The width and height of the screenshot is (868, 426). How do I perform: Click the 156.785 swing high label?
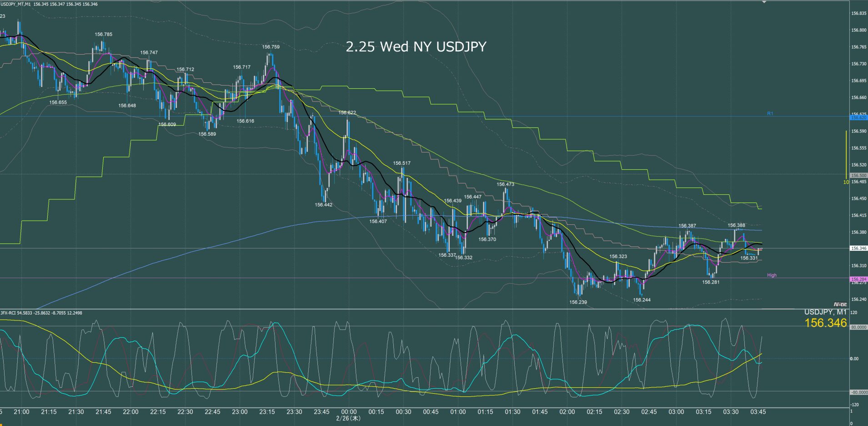pyautogui.click(x=103, y=34)
